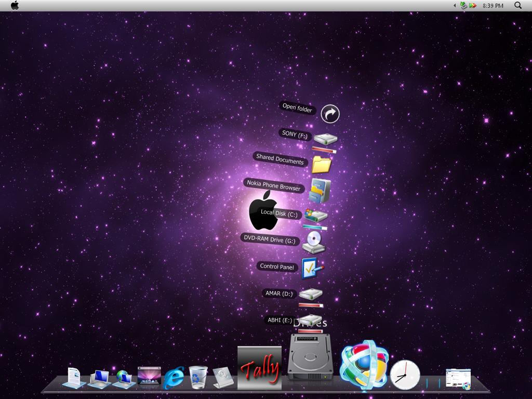Select the Shared Documents label

(x=280, y=159)
